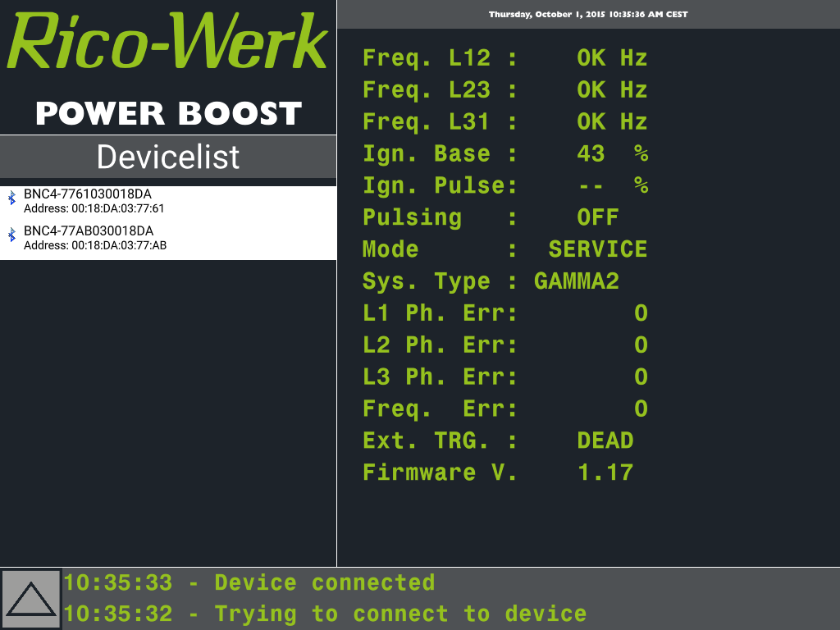
Task: Click the POWER BOOST title
Action: coord(169,113)
